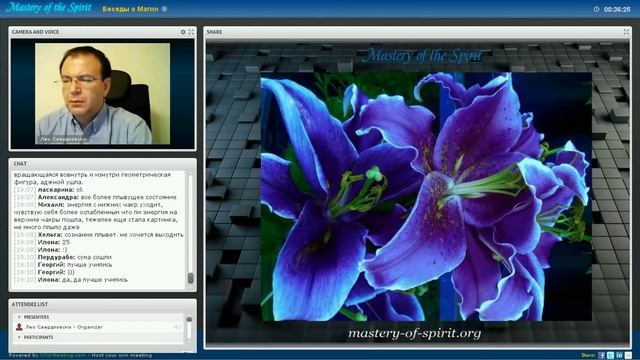Click chat message from Хельга
The image size is (640, 360).
99,235
